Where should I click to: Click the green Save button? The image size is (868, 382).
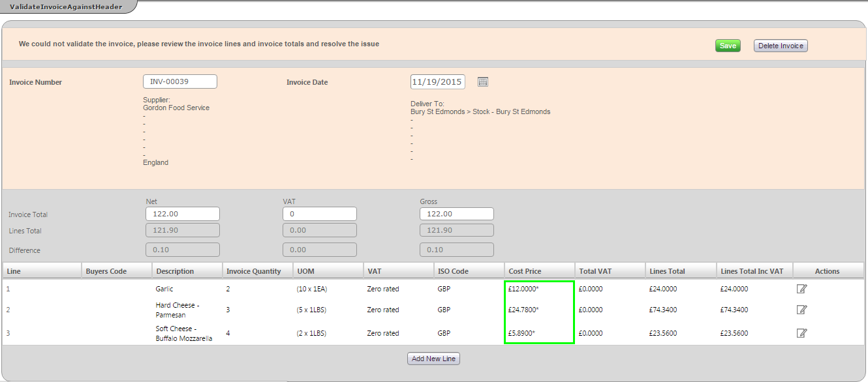[x=728, y=46]
